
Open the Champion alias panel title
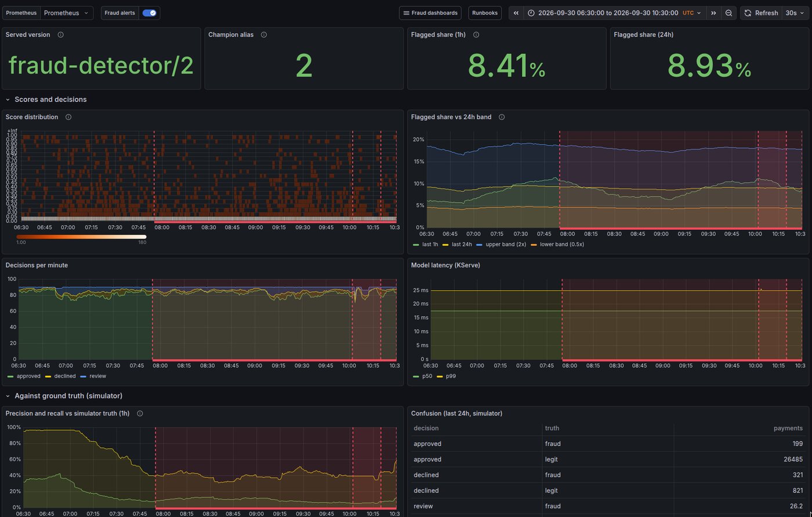[231, 35]
